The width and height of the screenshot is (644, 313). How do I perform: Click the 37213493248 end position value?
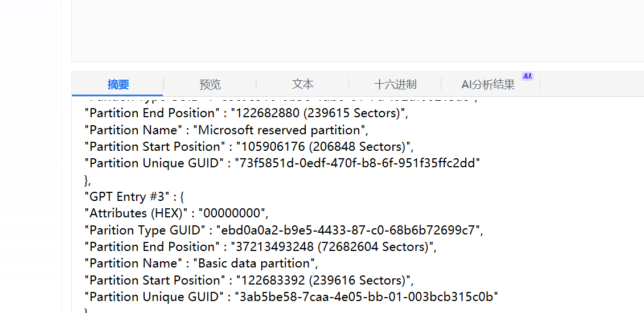click(330, 246)
